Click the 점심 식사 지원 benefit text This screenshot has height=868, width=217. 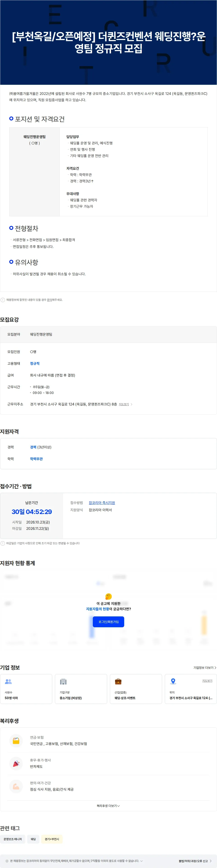tap(52, 790)
